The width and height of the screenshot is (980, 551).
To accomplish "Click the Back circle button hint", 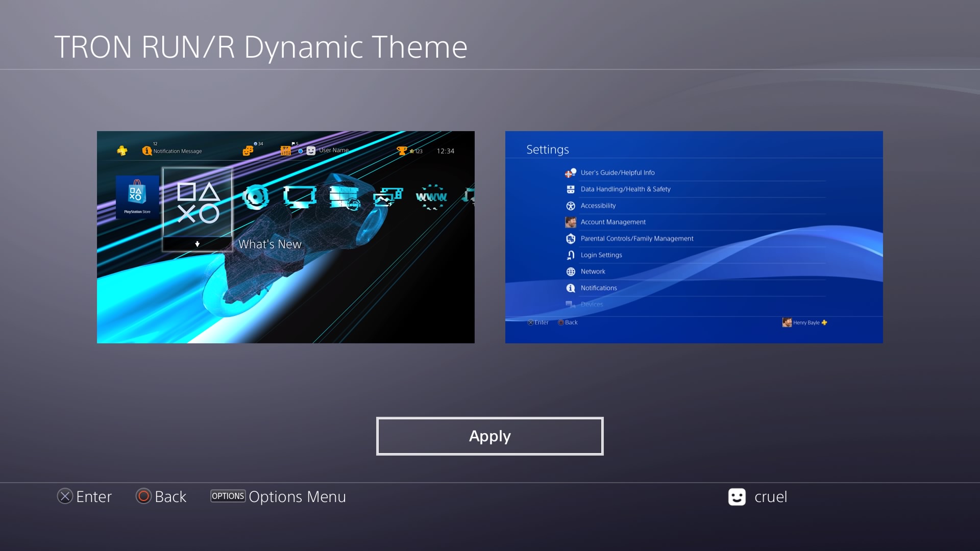I will 144,496.
